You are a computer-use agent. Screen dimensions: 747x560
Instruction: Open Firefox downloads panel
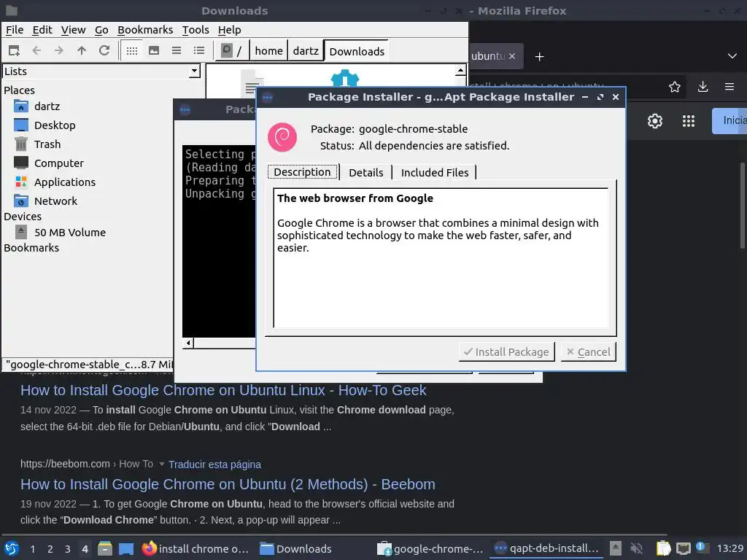pyautogui.click(x=703, y=87)
